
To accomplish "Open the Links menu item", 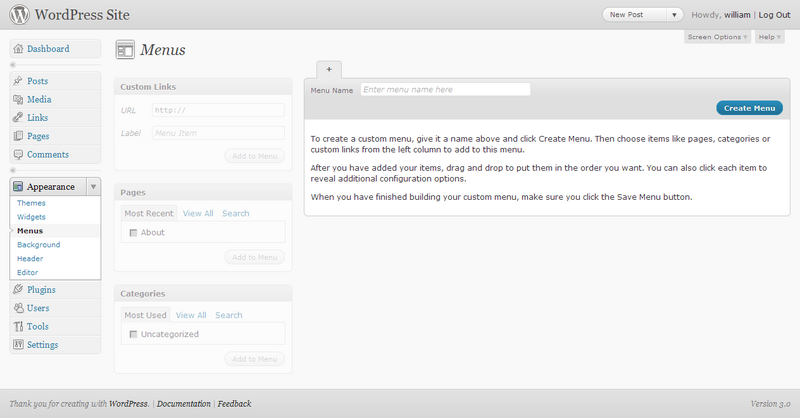I will click(55, 117).
